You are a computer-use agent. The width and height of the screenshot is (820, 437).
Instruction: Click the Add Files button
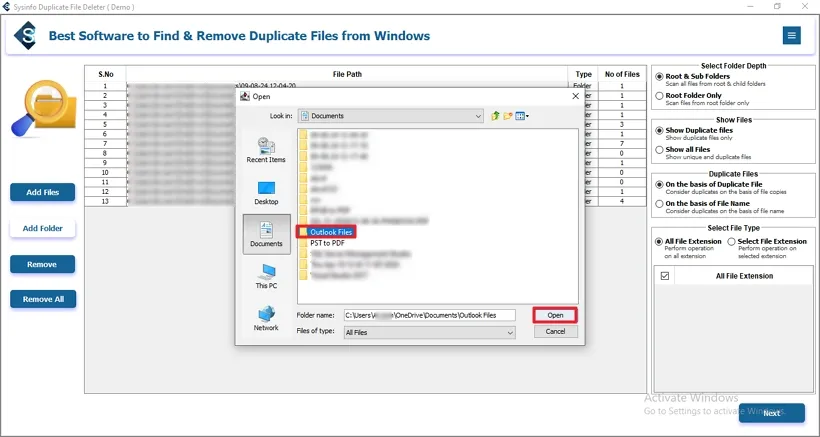[x=42, y=192]
